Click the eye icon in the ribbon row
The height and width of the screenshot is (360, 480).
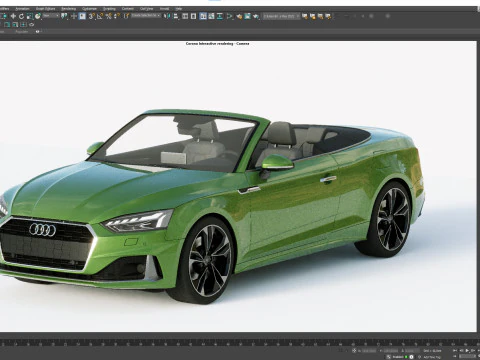tap(31, 25)
